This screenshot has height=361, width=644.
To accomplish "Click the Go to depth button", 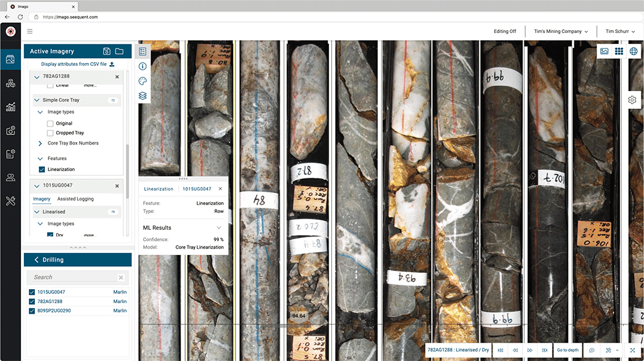I will 567,350.
